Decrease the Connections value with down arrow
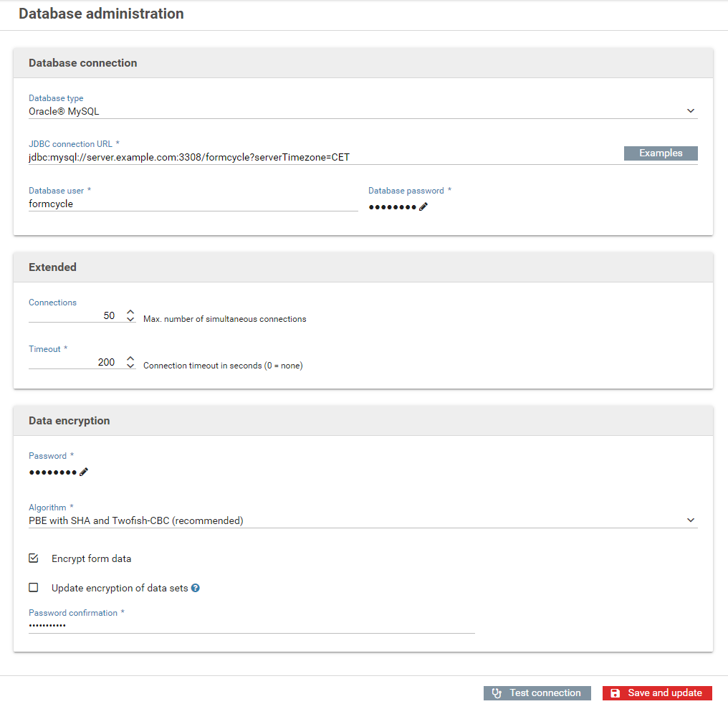 pos(130,319)
